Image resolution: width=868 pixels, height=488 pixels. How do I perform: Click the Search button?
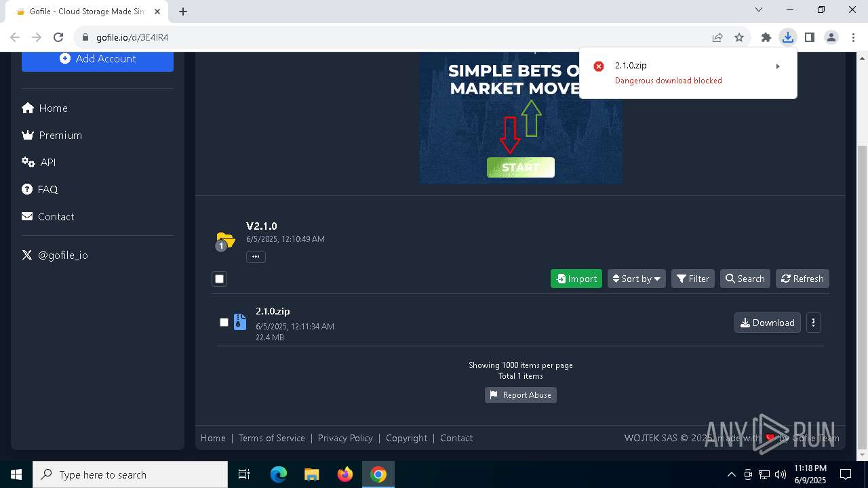(x=745, y=279)
